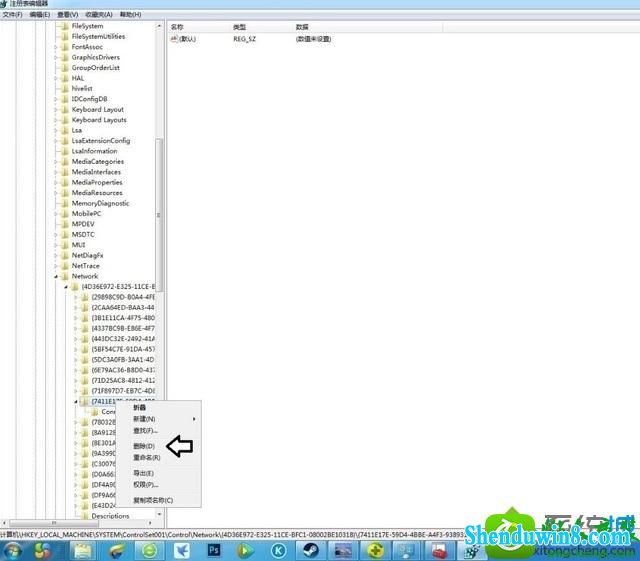Open Photoshop from the taskbar
Viewport: 640px width, 561px height.
click(214, 550)
